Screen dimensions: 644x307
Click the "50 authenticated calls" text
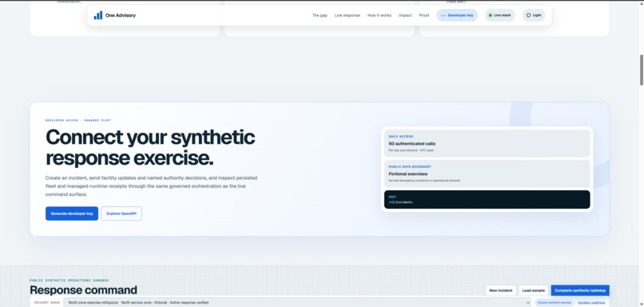412,144
